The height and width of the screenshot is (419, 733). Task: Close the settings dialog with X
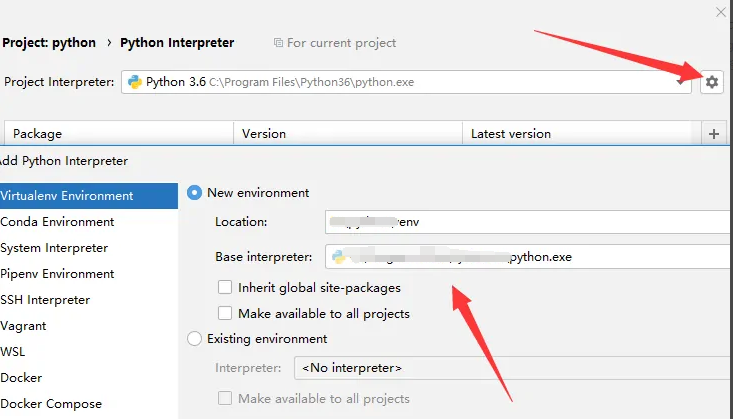pyautogui.click(x=721, y=12)
